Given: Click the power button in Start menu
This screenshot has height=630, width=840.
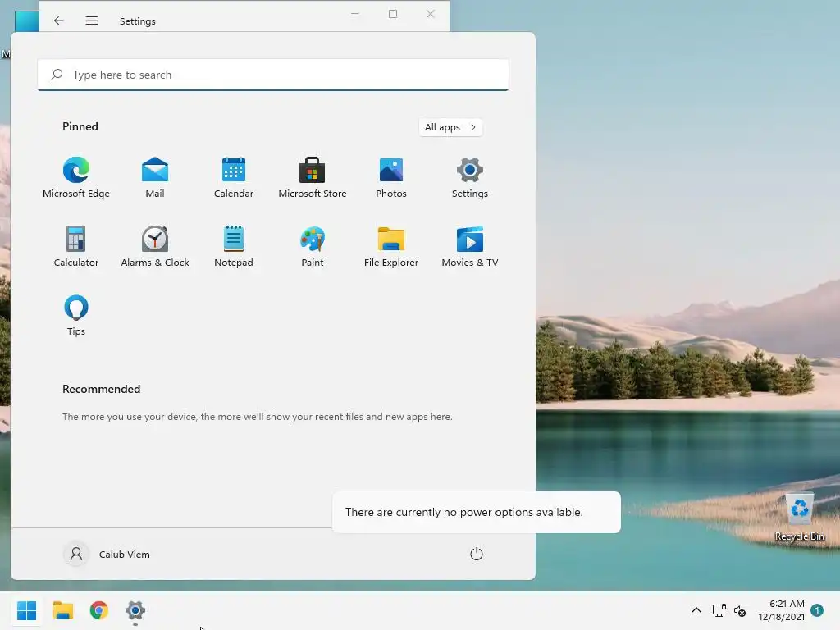Looking at the screenshot, I should click(x=477, y=554).
